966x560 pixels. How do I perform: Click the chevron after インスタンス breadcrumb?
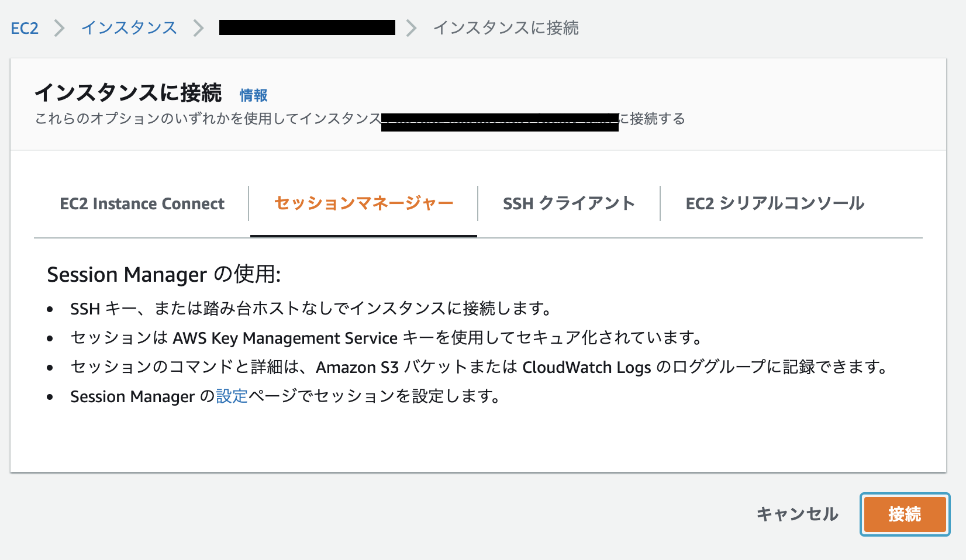pyautogui.click(x=201, y=27)
